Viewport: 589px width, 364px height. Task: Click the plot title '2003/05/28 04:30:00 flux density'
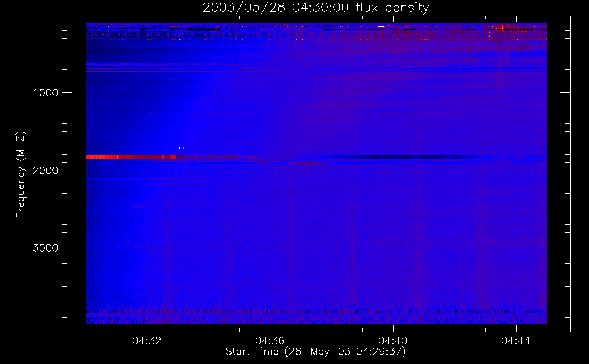[316, 8]
